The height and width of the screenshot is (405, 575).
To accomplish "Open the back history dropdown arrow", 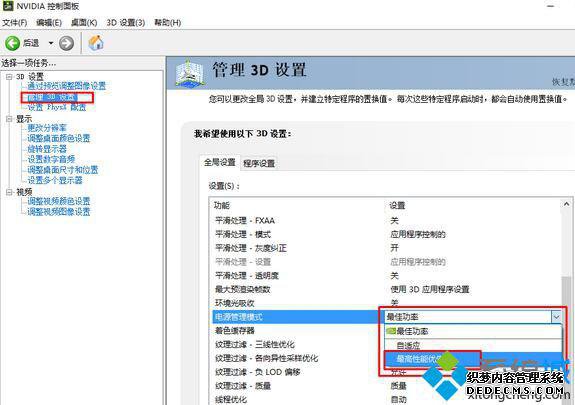I will (51, 43).
